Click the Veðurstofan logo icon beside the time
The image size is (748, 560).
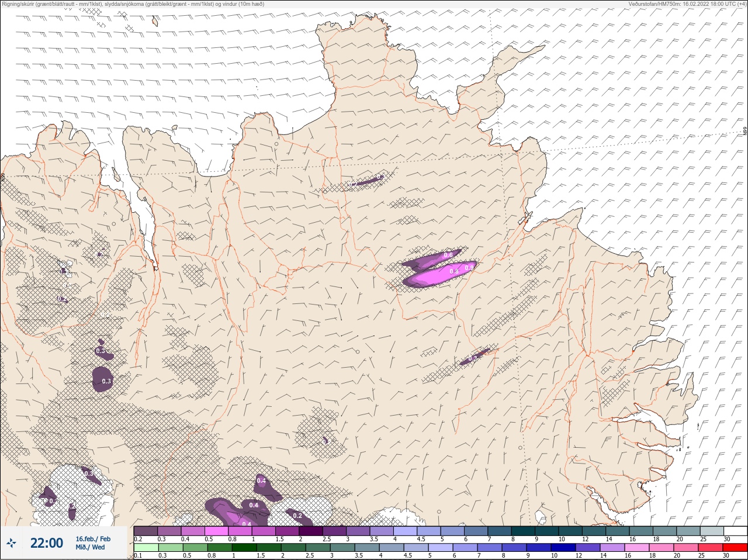[11, 543]
